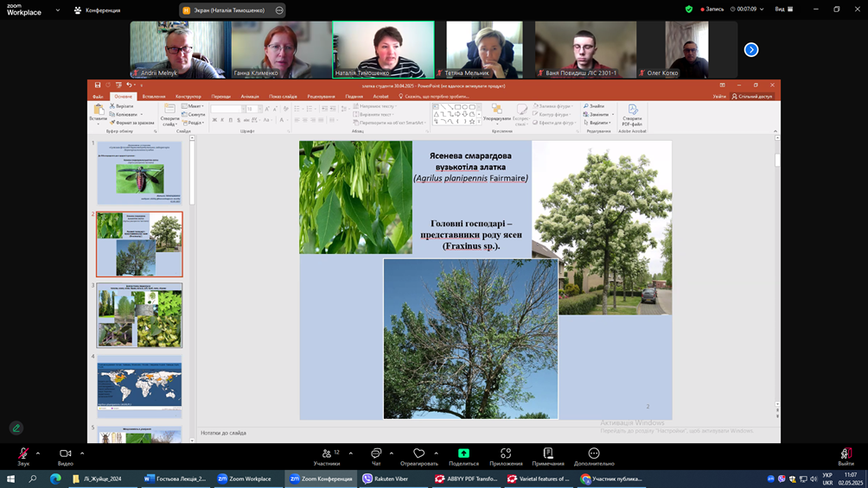Toggle strikethrough formatting button
This screenshot has width=868, height=488.
pyautogui.click(x=246, y=120)
